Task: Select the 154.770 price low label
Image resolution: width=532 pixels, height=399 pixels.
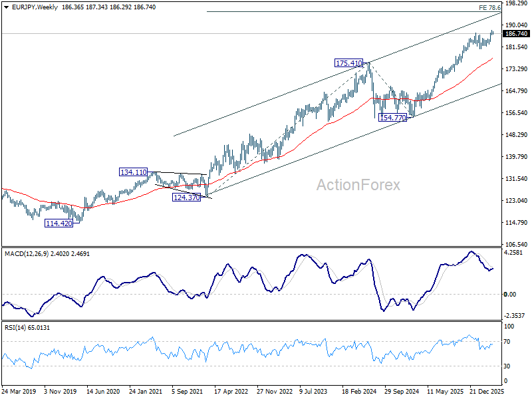Action: (x=392, y=118)
